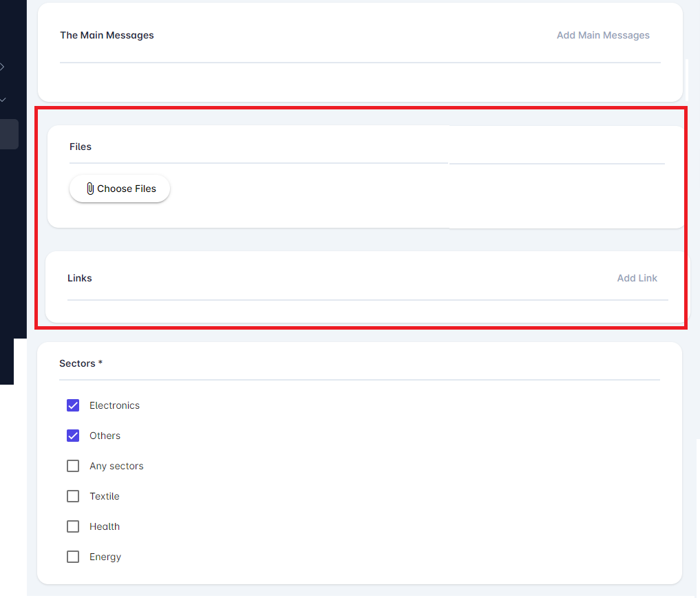Screen dimensions: 700x598
Task: Click the Energy label text
Action: pyautogui.click(x=105, y=557)
